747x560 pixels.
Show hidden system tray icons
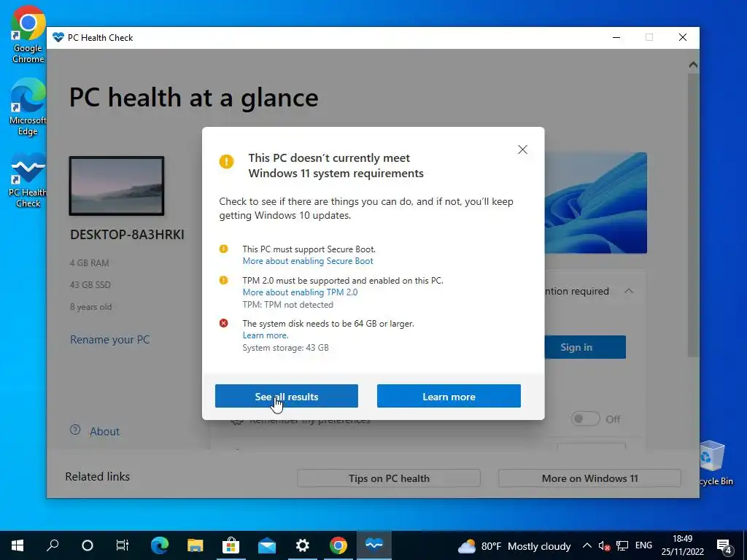(587, 545)
